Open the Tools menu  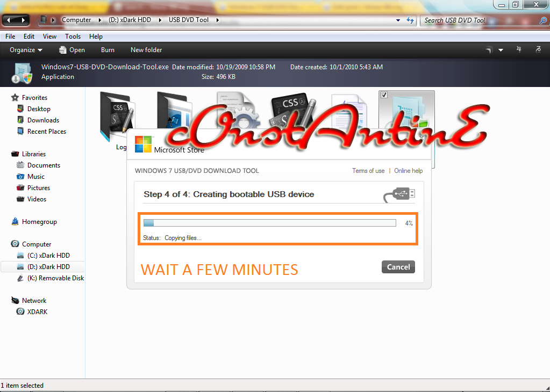(73, 37)
